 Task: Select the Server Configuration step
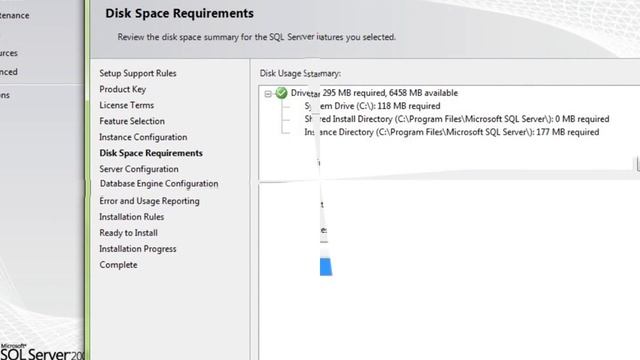coord(139,169)
